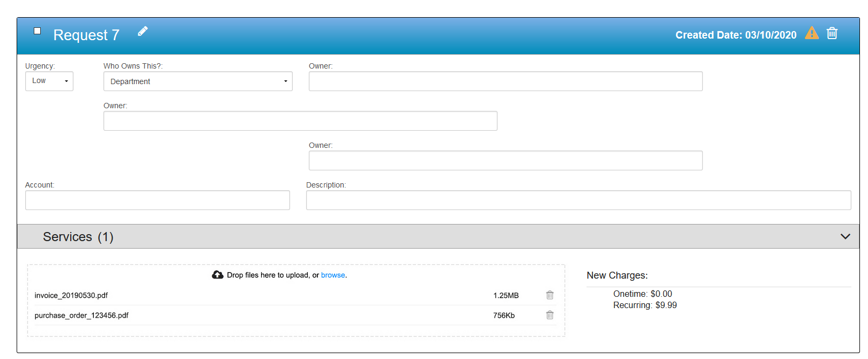The height and width of the screenshot is (359, 868).
Task: Click the orange warning triangle icon
Action: 812,33
